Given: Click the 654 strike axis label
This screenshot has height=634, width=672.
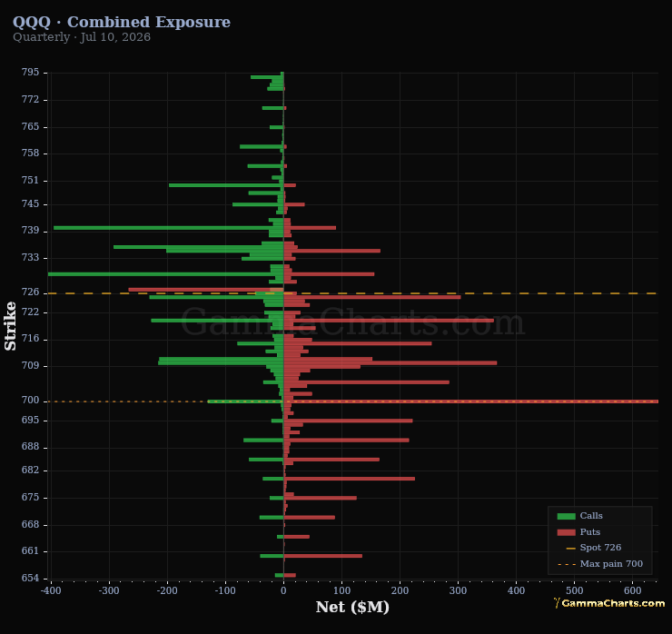Looking at the screenshot, I should tap(30, 578).
